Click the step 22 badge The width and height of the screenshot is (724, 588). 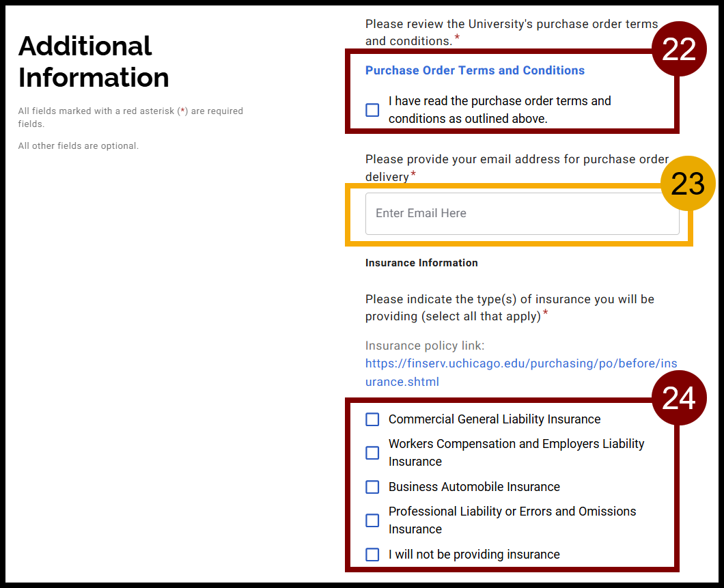coord(680,48)
